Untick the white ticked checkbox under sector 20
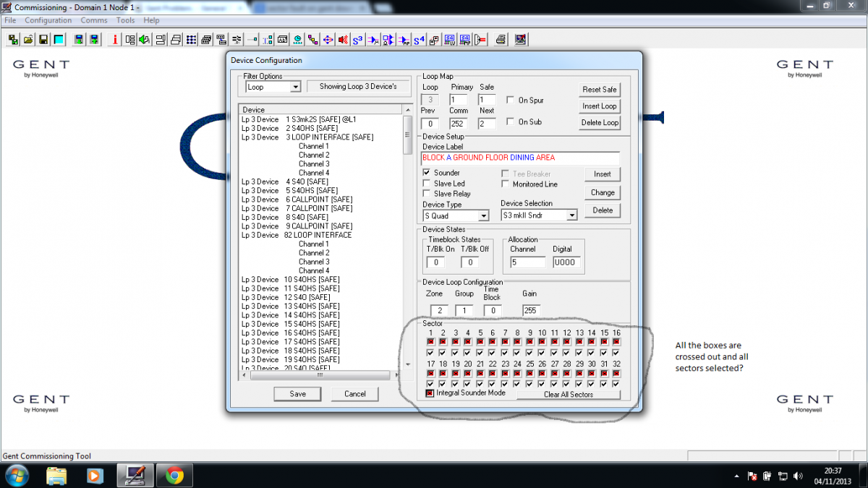 (467, 383)
